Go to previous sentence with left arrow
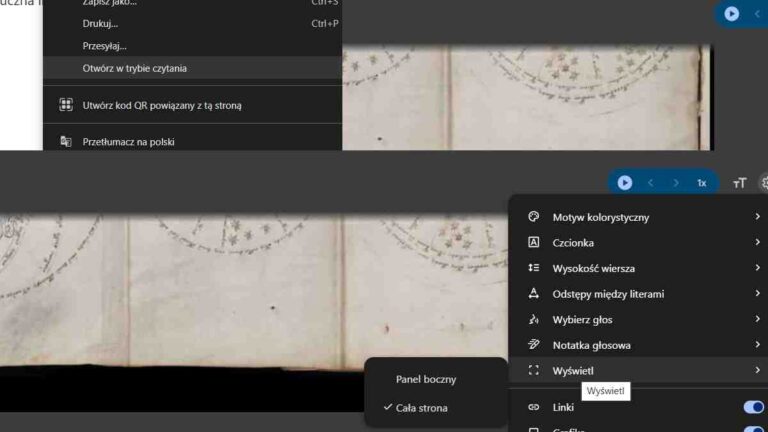Viewport: 768px width, 432px height. click(x=651, y=183)
